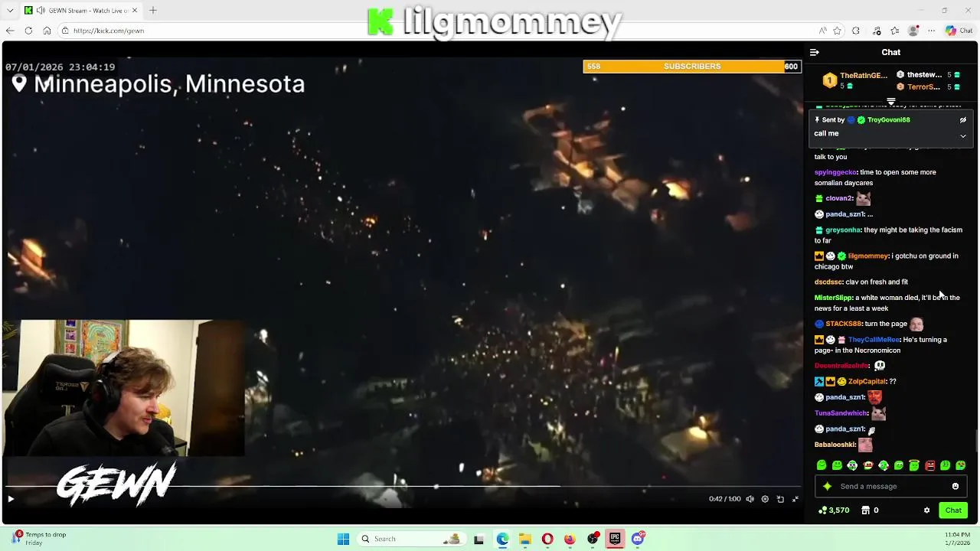Click username ZolpCapital in chat

coord(867,381)
